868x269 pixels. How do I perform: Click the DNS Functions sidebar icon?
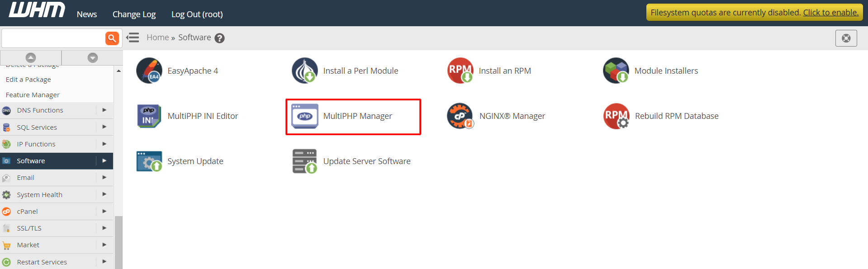6,110
